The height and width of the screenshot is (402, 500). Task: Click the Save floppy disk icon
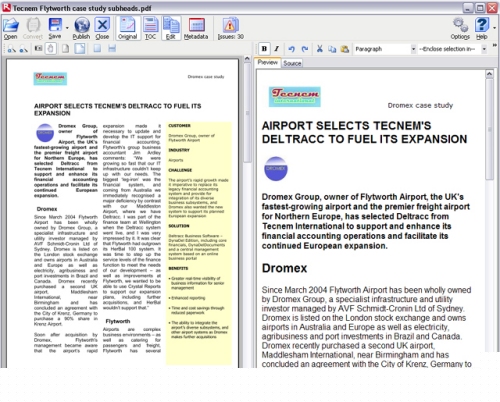click(x=55, y=25)
